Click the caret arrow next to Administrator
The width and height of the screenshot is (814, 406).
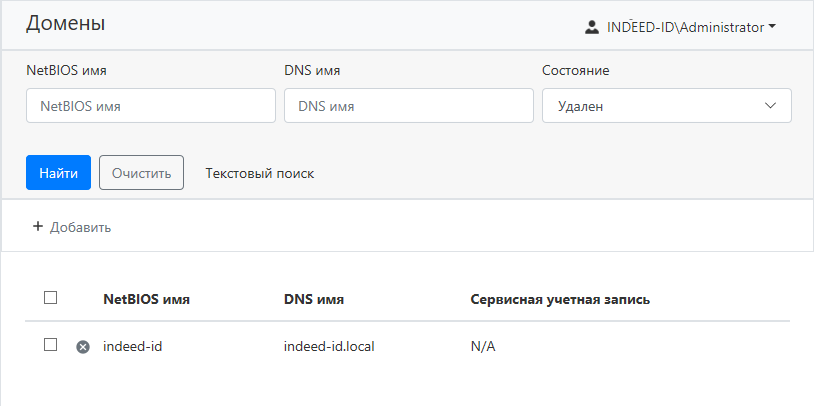click(772, 28)
